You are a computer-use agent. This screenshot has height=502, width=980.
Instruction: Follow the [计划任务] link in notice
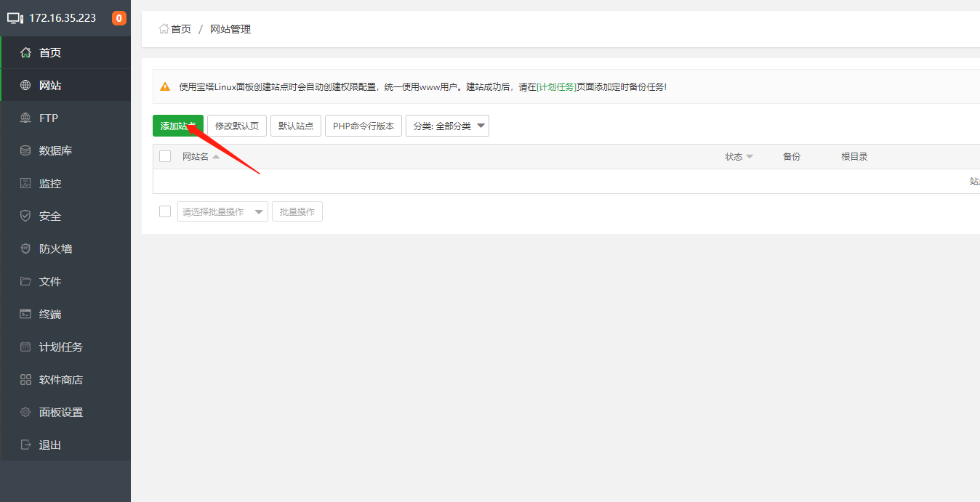556,86
